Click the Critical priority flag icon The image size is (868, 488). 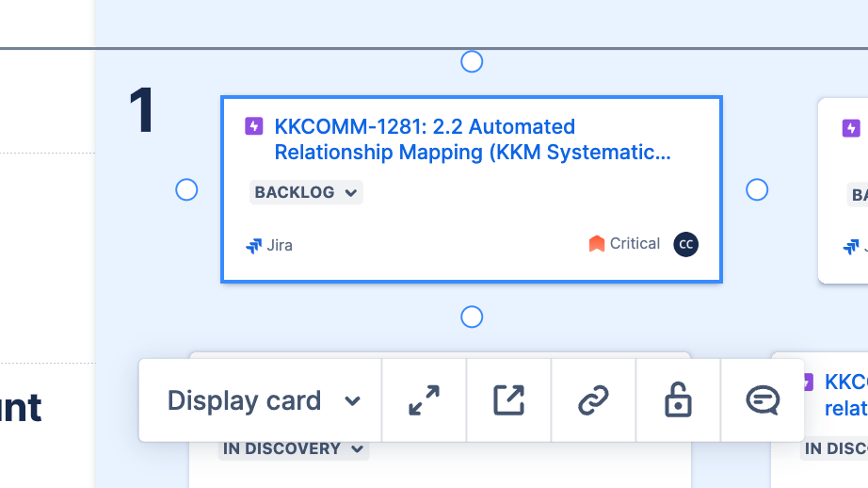[x=596, y=244]
